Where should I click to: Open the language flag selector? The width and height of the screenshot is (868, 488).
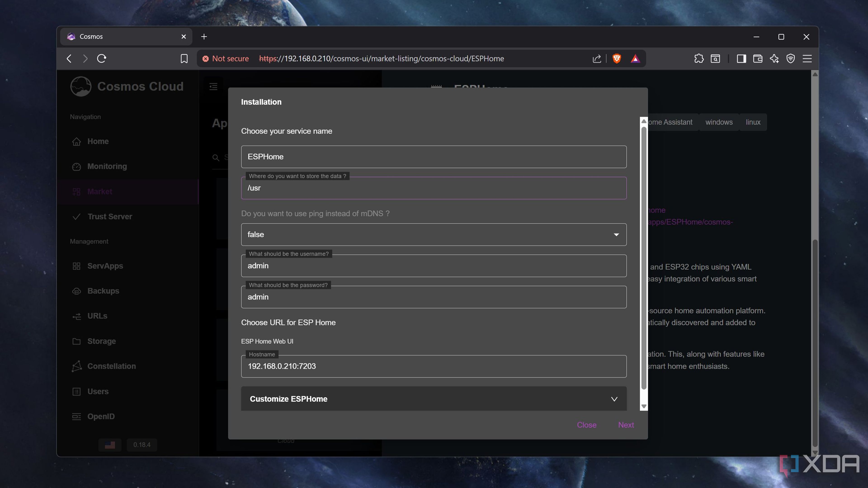(110, 445)
